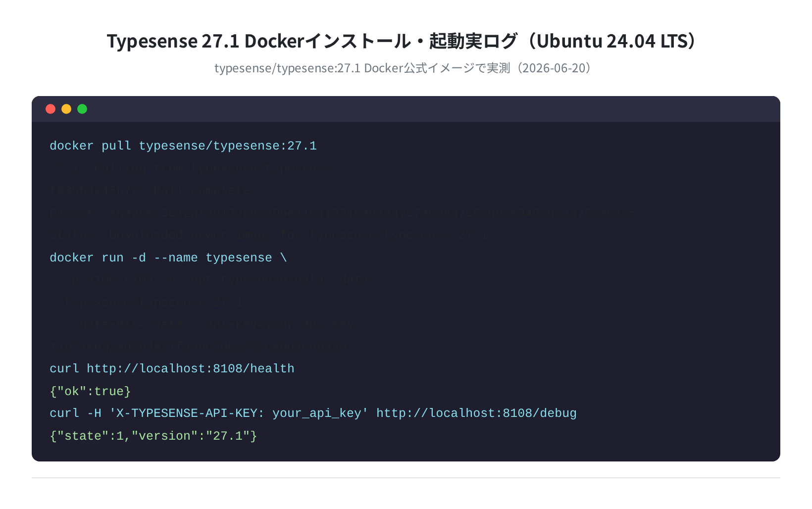Viewport: 812px width, 509px height.
Task: Select the dim "Status: Downloaded newer image" line
Action: pyautogui.click(x=268, y=235)
